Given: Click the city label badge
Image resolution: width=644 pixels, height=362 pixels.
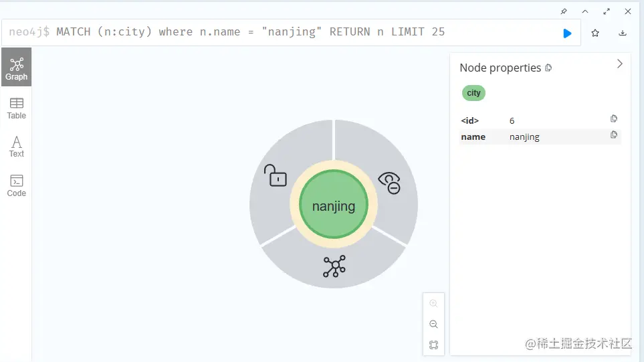Looking at the screenshot, I should tap(473, 93).
